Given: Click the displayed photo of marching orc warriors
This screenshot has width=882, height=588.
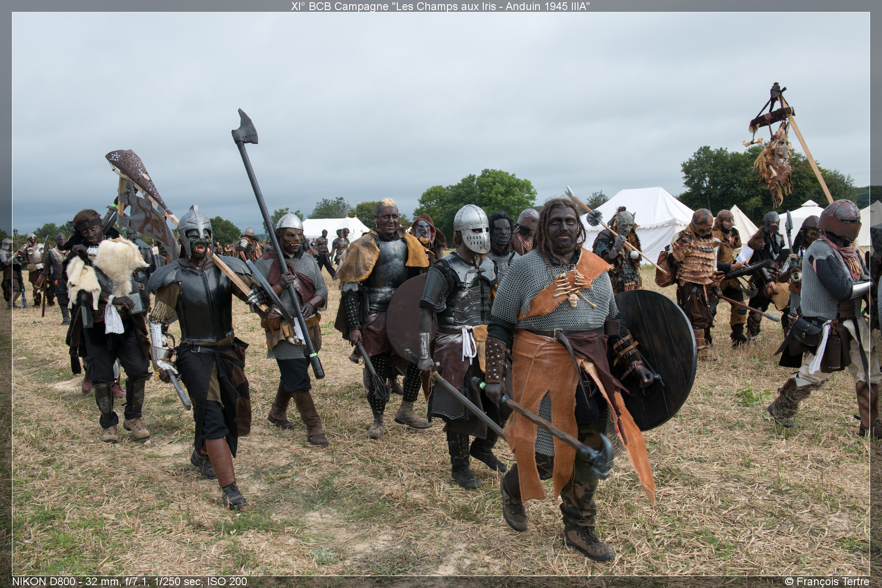Looking at the screenshot, I should [441, 294].
